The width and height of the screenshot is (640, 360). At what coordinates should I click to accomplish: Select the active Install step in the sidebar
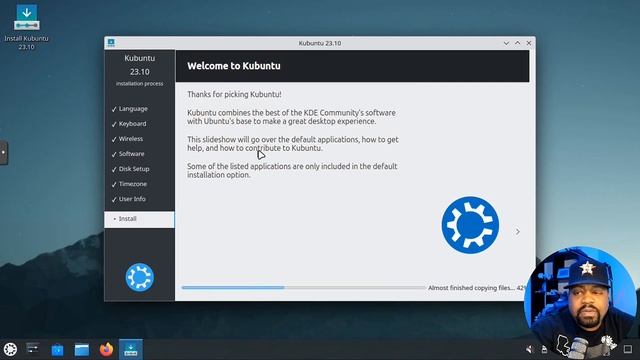coord(139,219)
